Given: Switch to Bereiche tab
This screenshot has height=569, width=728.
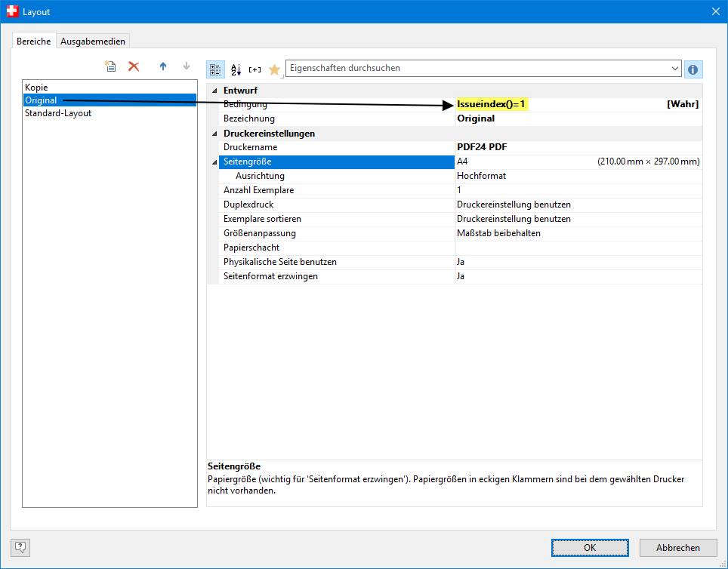Looking at the screenshot, I should 33,41.
